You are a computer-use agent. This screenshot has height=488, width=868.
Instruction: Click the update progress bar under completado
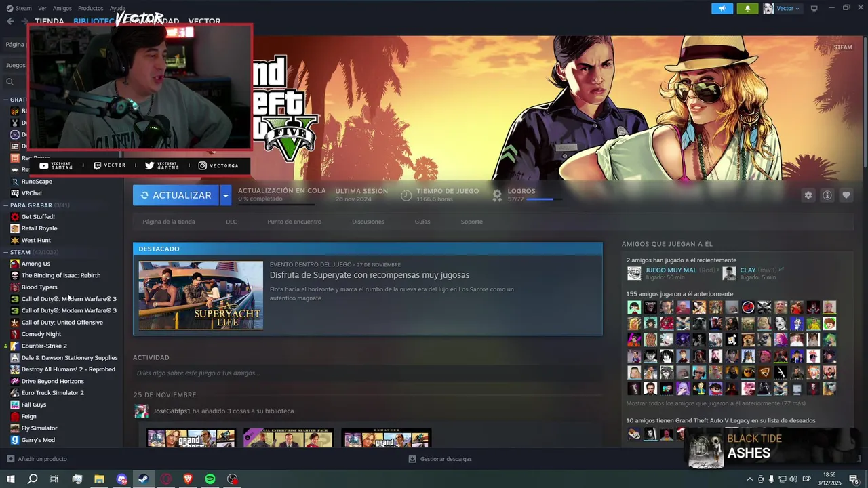(x=276, y=204)
